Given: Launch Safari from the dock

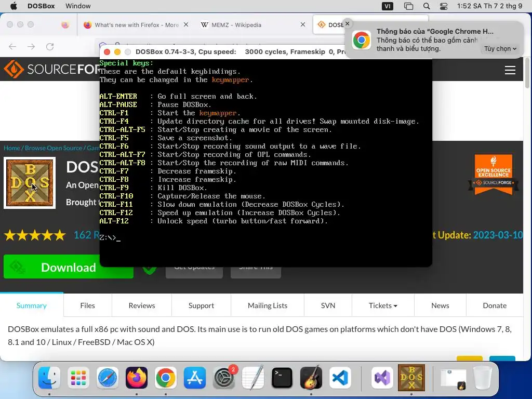Looking at the screenshot, I should pos(108,378).
